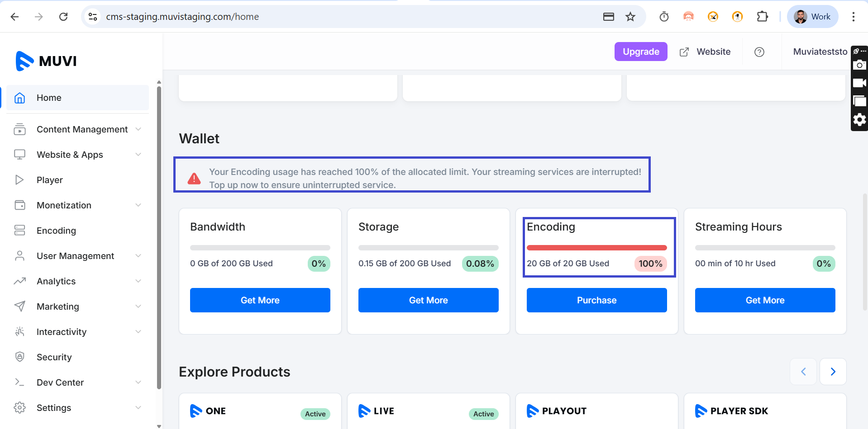Open the browser extensions puzzle icon

coord(762,17)
